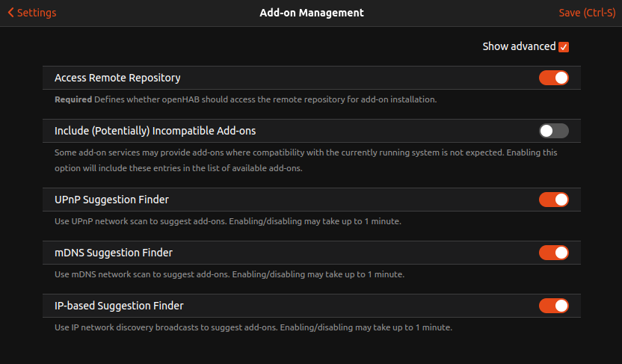Click the UPnP Suggestion Finder label

(x=111, y=200)
